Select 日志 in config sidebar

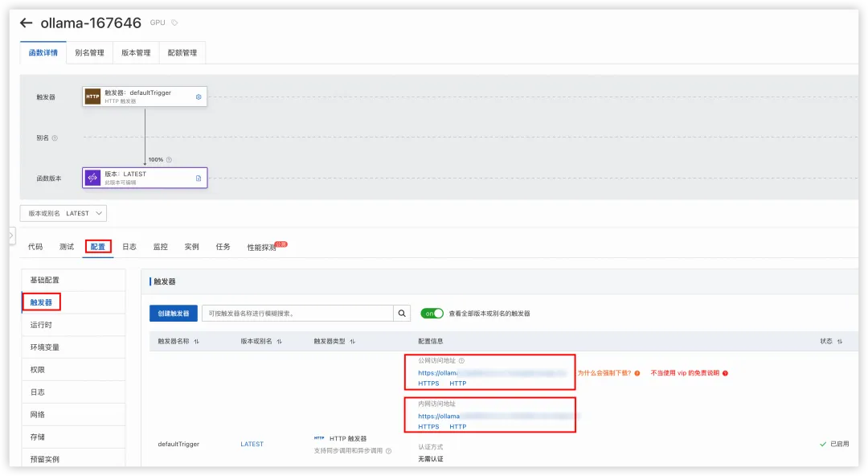click(x=74, y=392)
